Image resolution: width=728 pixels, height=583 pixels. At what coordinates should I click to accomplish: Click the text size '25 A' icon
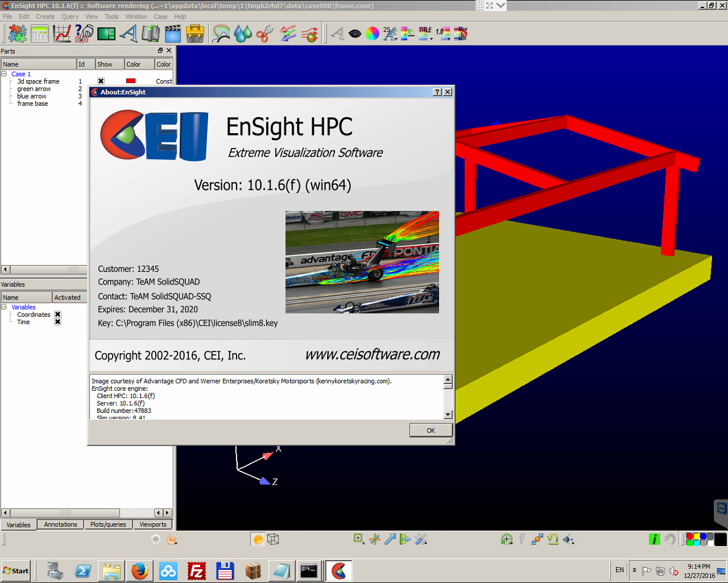390,33
